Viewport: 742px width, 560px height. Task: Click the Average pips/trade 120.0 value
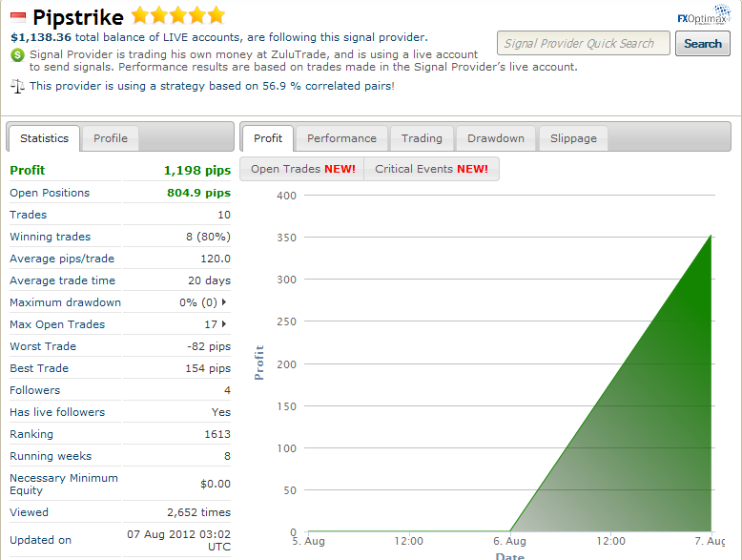pos(216,259)
